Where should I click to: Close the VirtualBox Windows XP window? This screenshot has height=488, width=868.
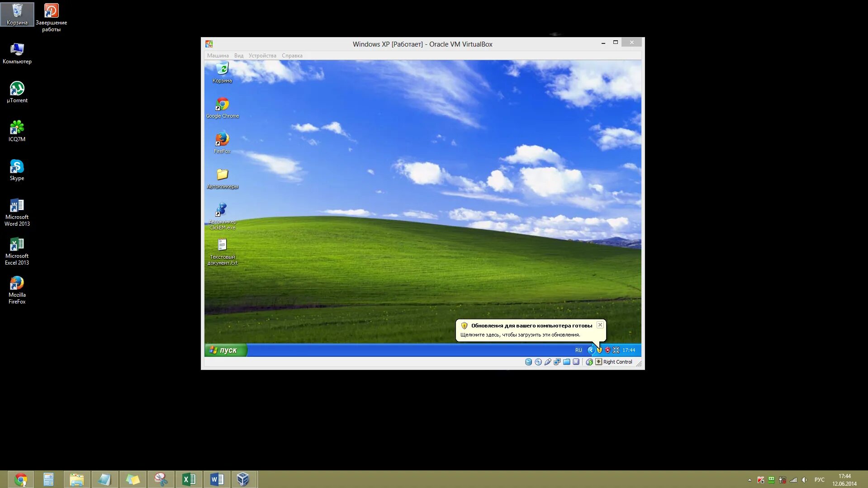[x=631, y=43]
